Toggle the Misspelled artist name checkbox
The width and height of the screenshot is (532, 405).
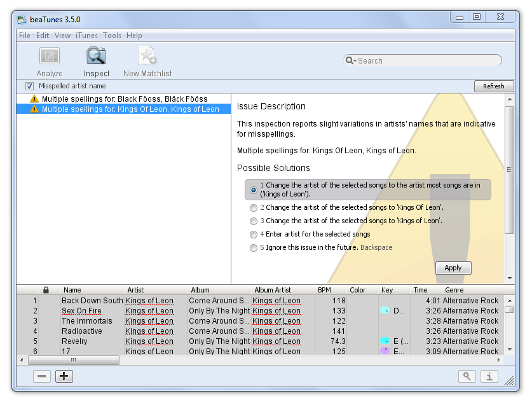pyautogui.click(x=29, y=86)
